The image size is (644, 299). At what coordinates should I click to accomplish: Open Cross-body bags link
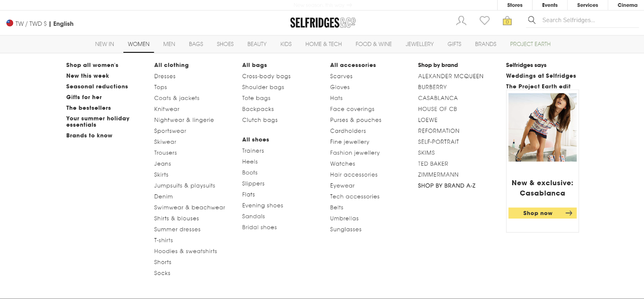point(266,76)
